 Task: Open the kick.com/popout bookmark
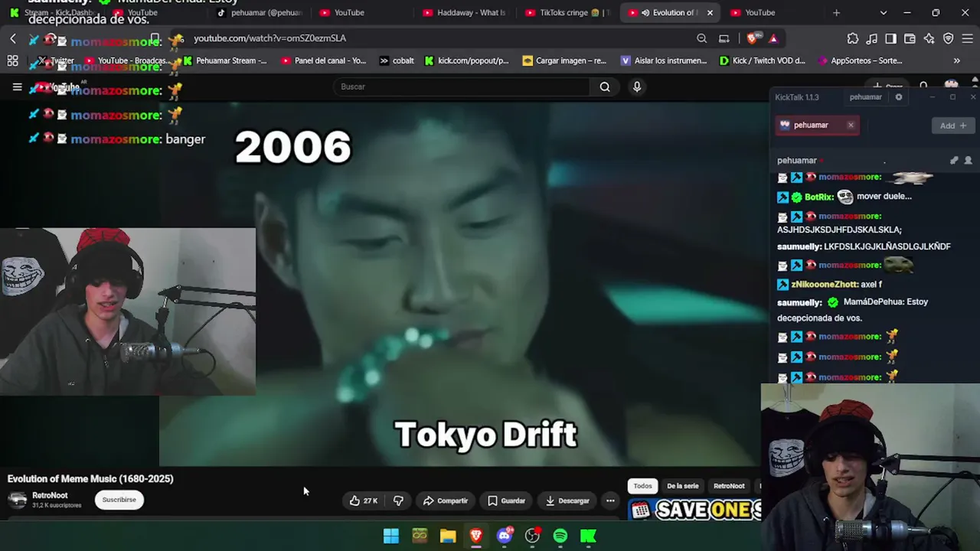click(466, 60)
